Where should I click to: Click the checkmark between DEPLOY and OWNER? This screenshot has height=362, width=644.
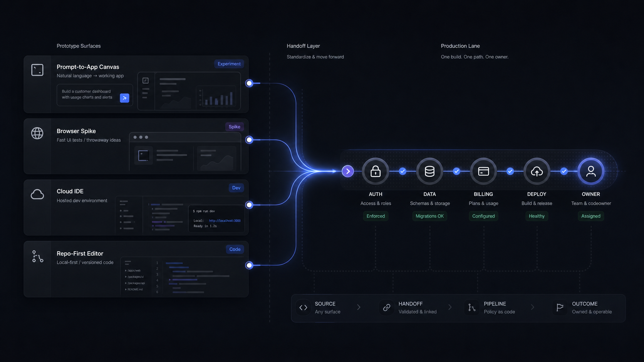click(564, 171)
